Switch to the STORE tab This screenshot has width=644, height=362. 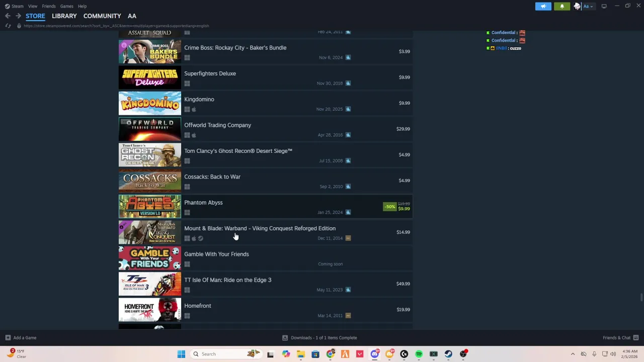(x=35, y=16)
